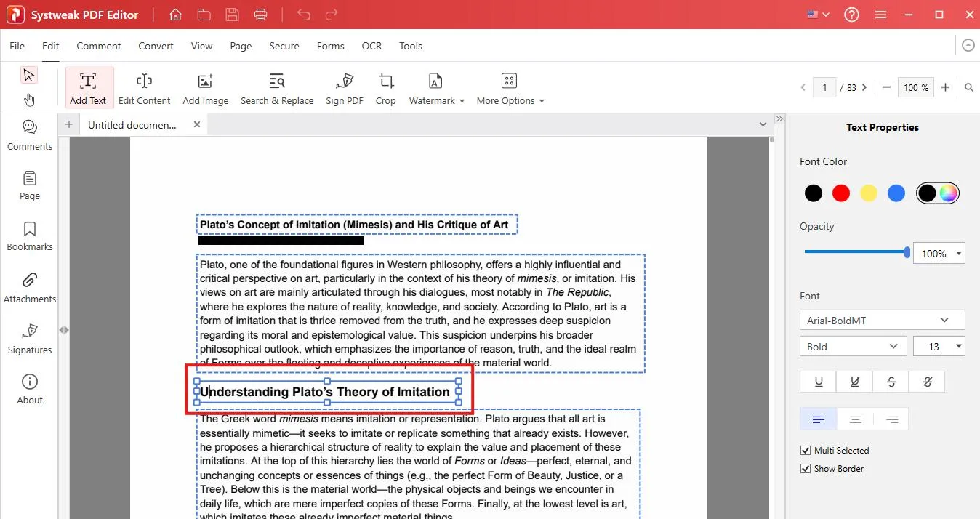Click the Sign PDF icon
This screenshot has height=519, width=980.
345,88
